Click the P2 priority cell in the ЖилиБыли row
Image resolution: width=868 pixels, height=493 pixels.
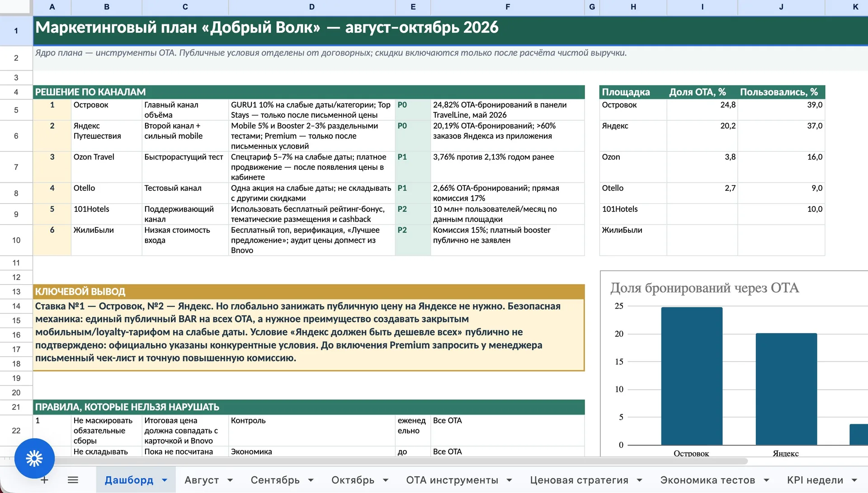tap(413, 240)
